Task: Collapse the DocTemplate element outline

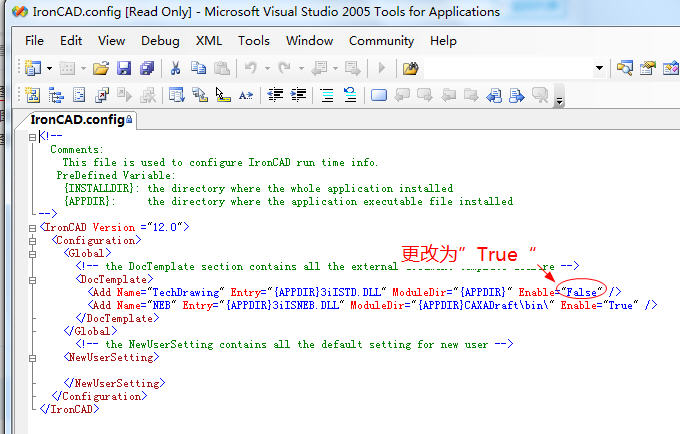Action: pyautogui.click(x=33, y=280)
